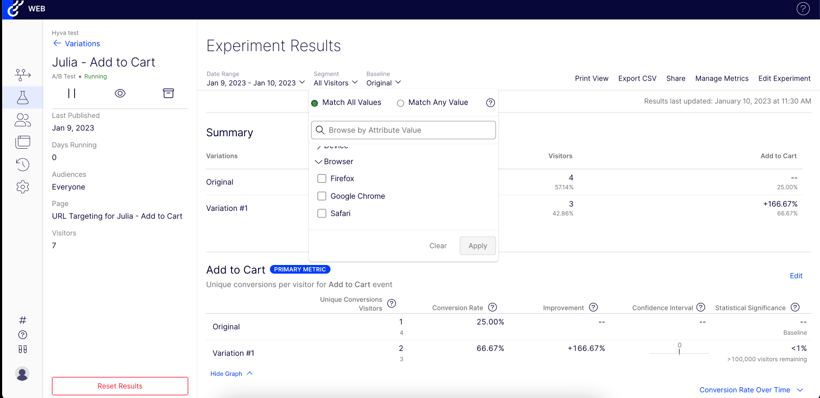Image resolution: width=820 pixels, height=398 pixels.
Task: Click the search magnifier icon
Action: coord(320,130)
